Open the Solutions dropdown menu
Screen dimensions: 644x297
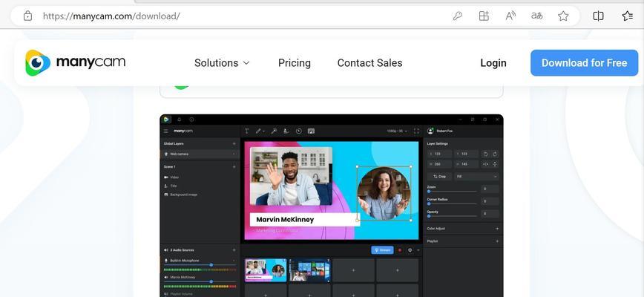pyautogui.click(x=222, y=63)
